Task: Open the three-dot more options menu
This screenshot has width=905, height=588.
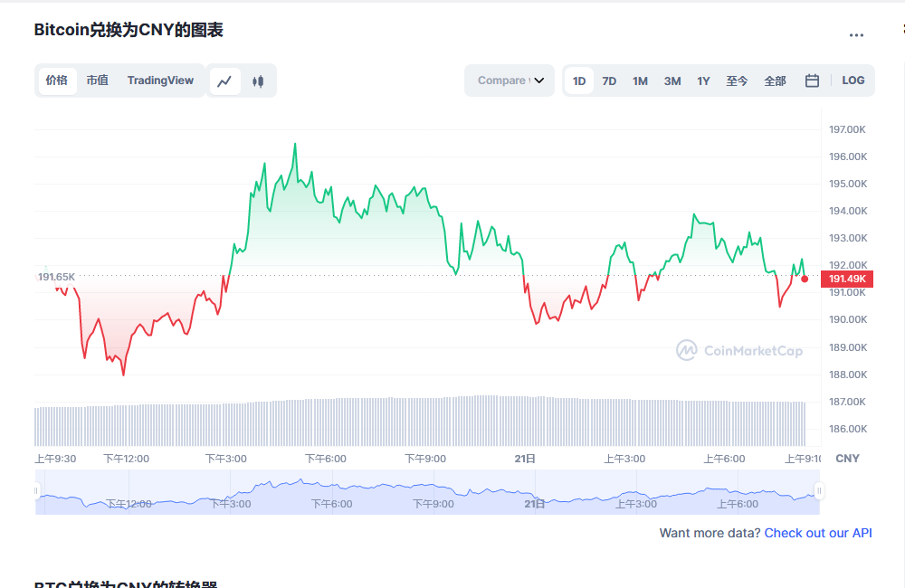Action: (855, 34)
